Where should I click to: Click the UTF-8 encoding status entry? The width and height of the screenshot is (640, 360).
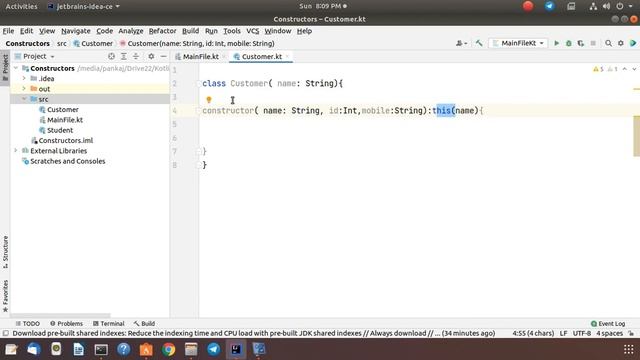pyautogui.click(x=582, y=333)
